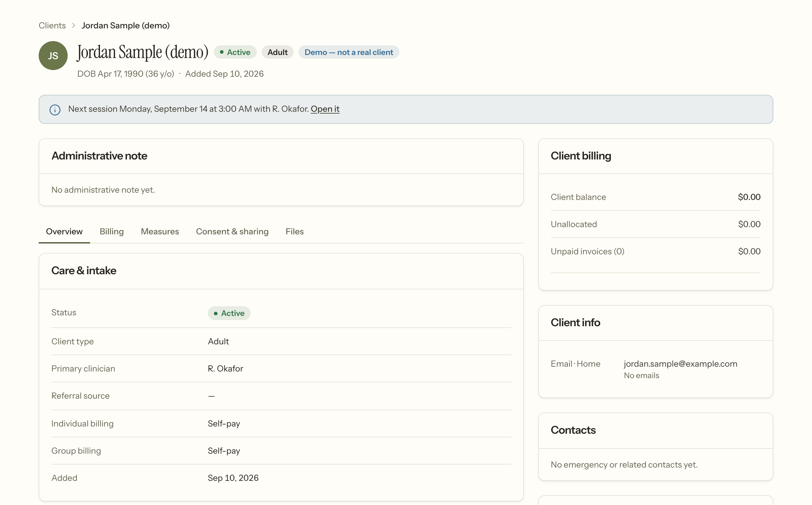812x505 pixels.
Task: Click the Added date Sep 10, 2026 row value
Action: click(x=233, y=478)
